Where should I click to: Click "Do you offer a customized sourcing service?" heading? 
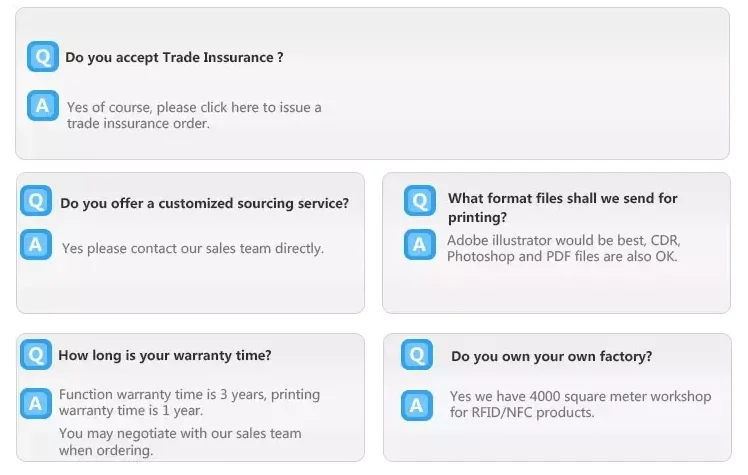[204, 203]
